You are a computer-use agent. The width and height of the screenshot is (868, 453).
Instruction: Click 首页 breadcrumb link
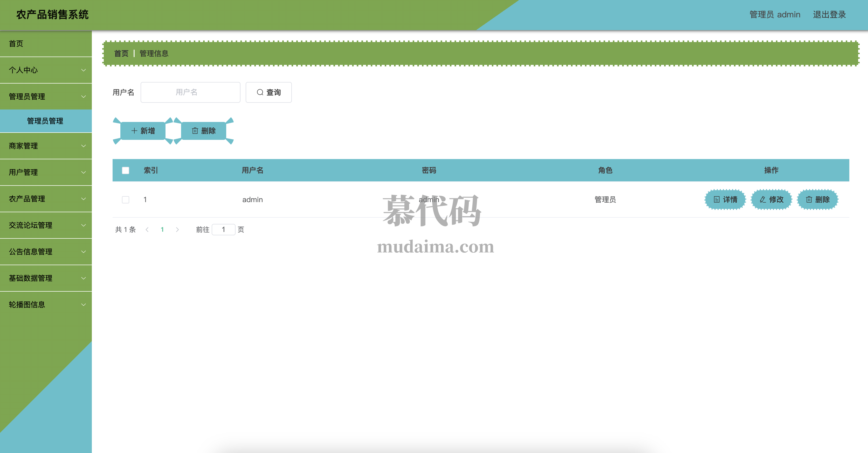coord(121,53)
